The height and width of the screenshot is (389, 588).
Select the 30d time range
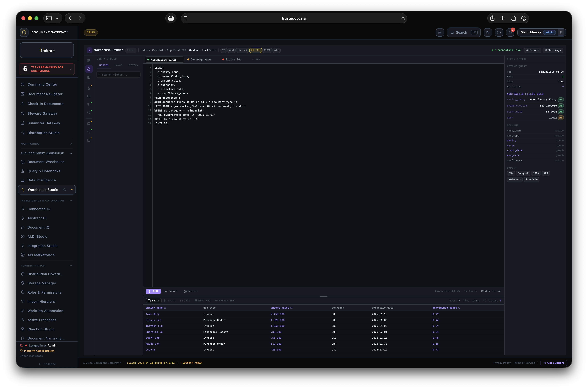(231, 50)
